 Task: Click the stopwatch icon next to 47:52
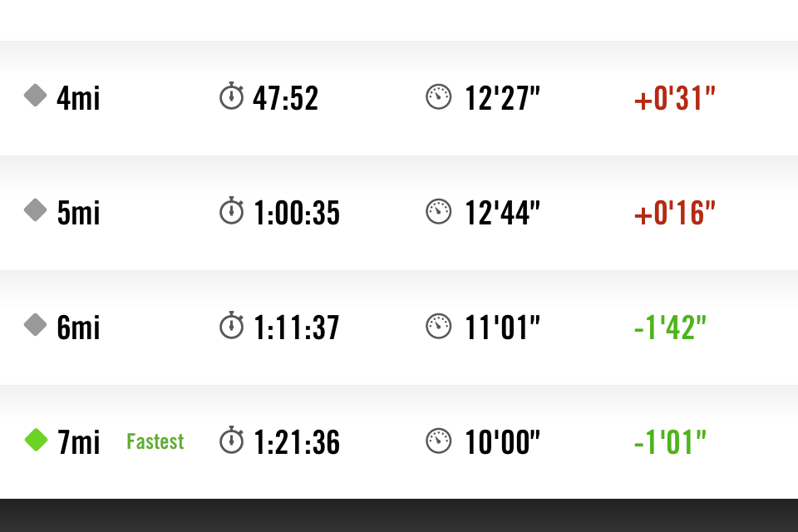pyautogui.click(x=232, y=96)
